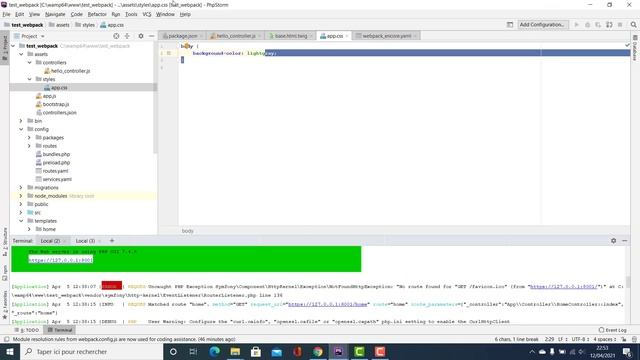Open the VCS menu
The width and height of the screenshot is (640, 360).
[x=147, y=14]
